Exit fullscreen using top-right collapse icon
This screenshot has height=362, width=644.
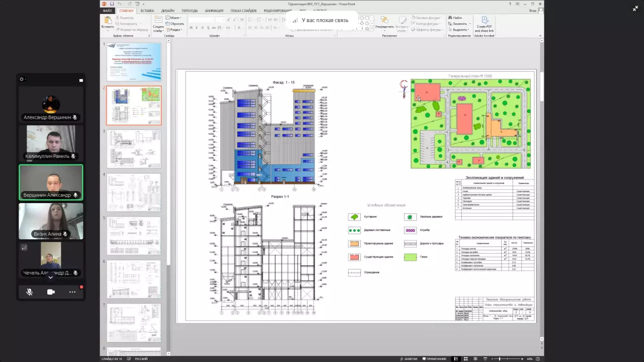pyautogui.click(x=635, y=9)
